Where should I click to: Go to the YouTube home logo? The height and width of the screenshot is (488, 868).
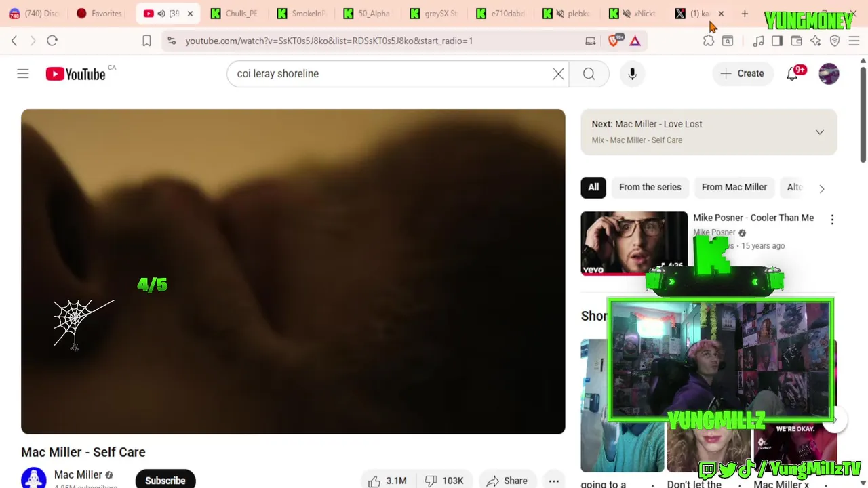[x=75, y=74]
